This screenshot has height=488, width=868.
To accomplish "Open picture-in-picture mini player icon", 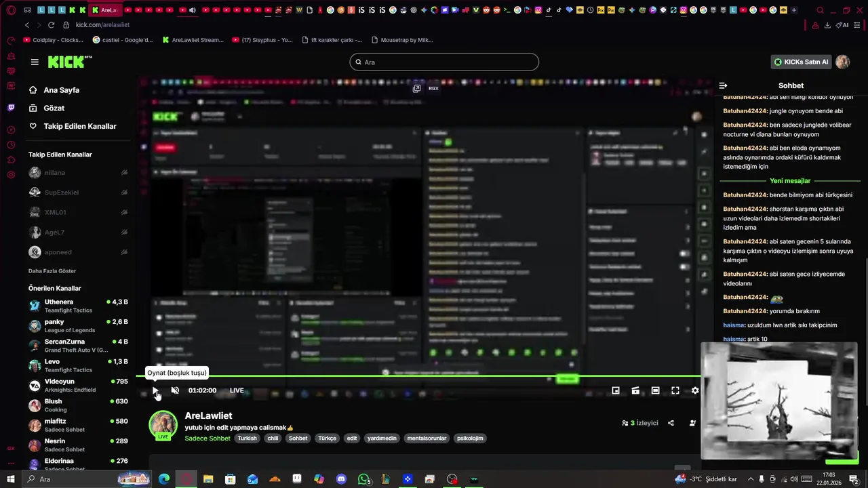I will point(616,390).
